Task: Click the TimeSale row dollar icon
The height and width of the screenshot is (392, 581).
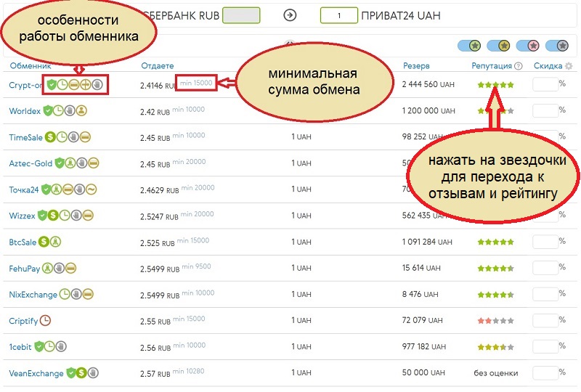Action: tap(50, 137)
